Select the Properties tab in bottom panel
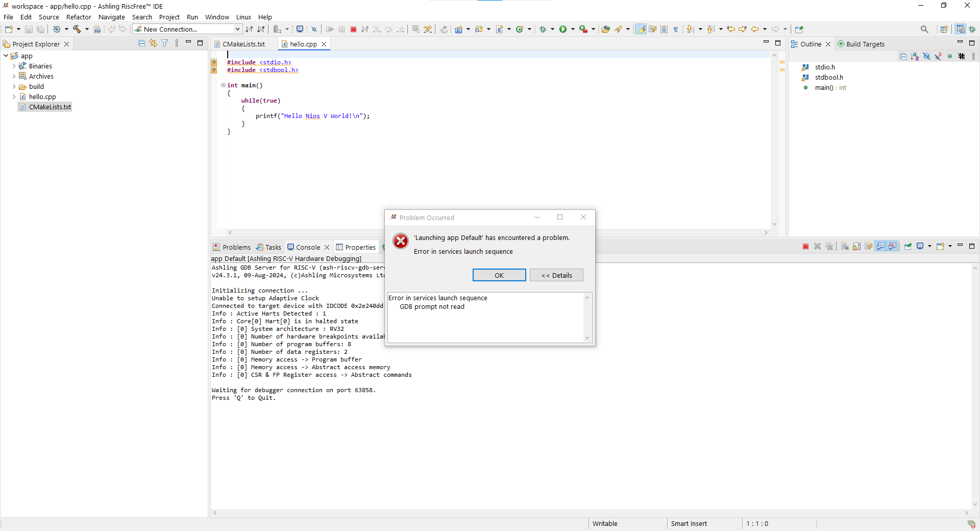Screen dimensions: 980x531 pos(361,247)
